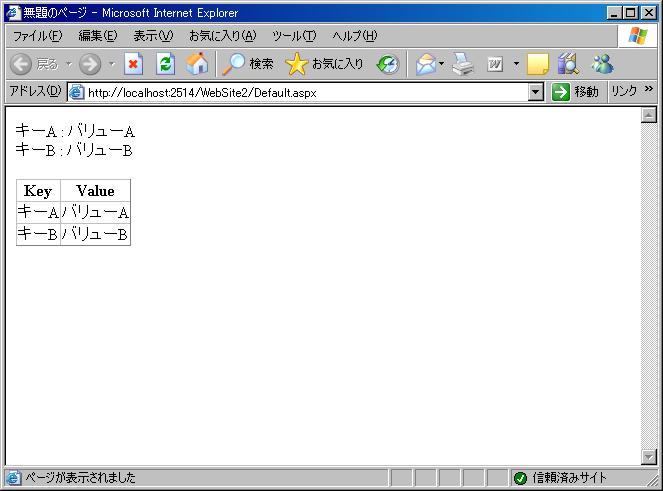Viewport: 663px width, 491px height.
Task: Open the ヘルプ(H) menu
Action: click(354, 36)
